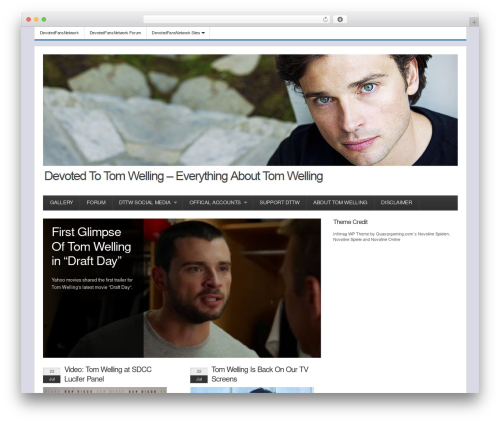Open Video: Tom Welling at SDCC post
The image size is (500, 423).
click(x=108, y=374)
